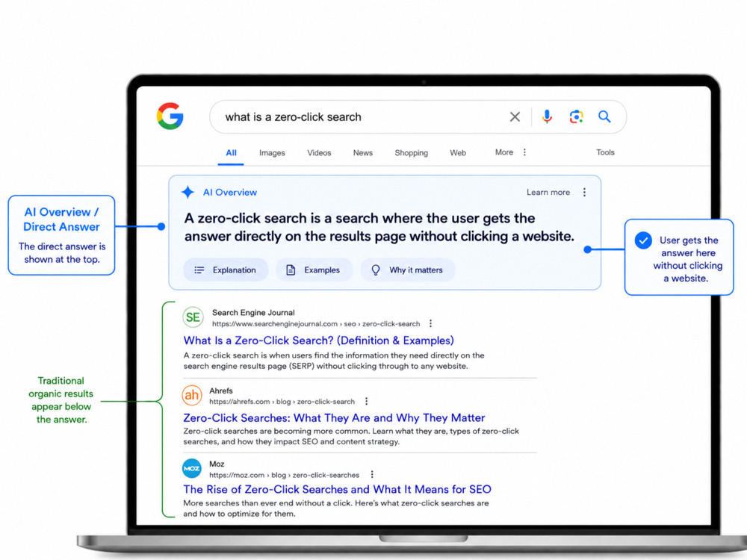Open Zero-Click Searches: What They Are result
The width and height of the screenshot is (747, 560).
(x=334, y=418)
